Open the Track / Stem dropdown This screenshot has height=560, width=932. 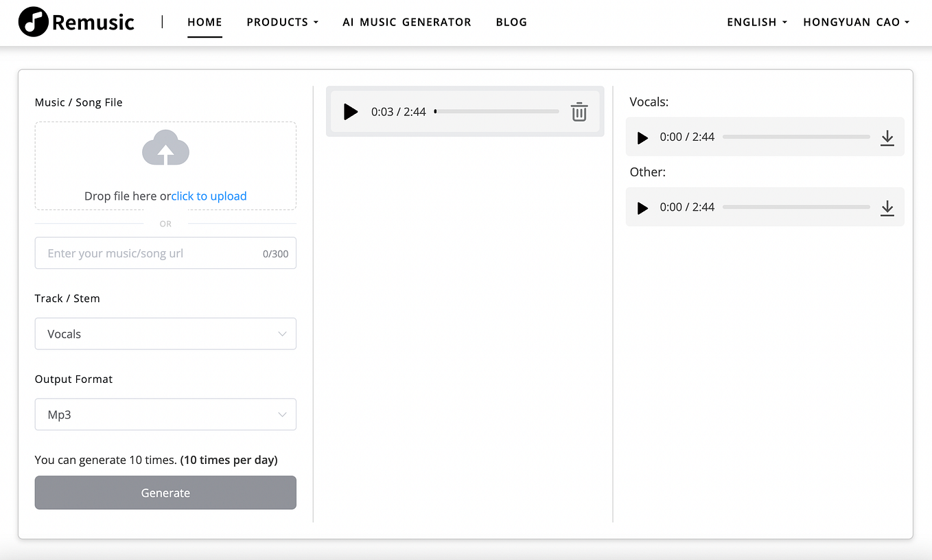click(165, 334)
